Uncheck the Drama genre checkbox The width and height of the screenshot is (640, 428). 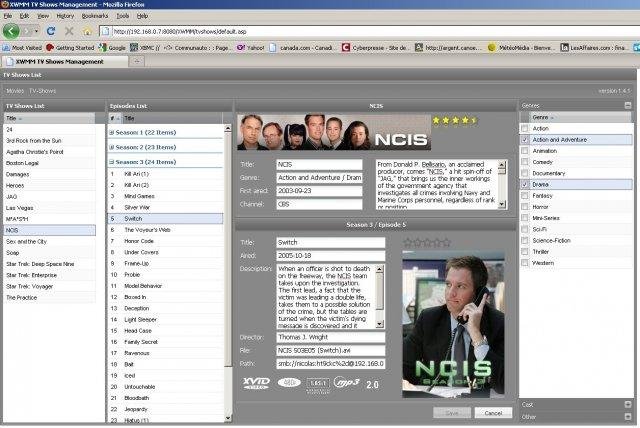tap(524, 184)
